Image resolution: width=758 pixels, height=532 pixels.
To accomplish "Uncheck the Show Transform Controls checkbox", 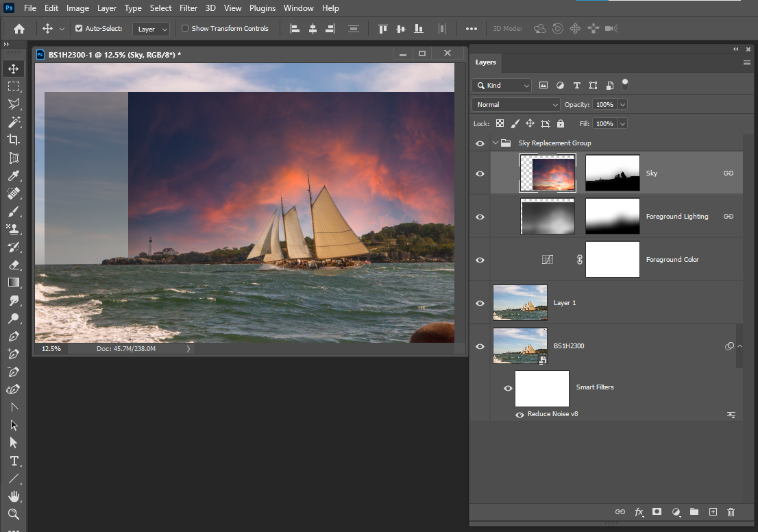I will pyautogui.click(x=185, y=28).
